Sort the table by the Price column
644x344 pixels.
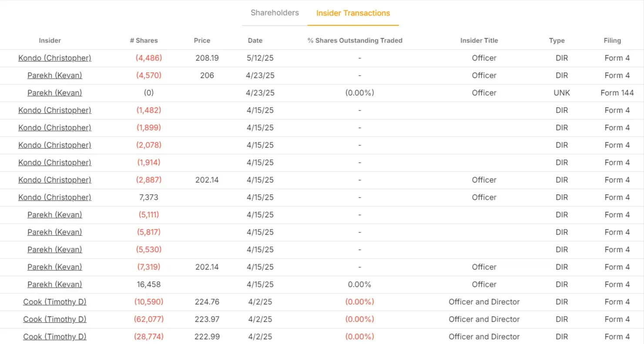202,40
